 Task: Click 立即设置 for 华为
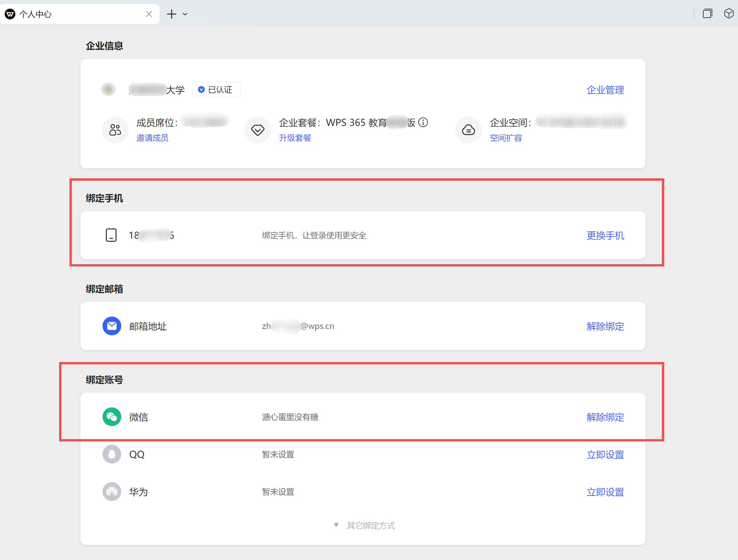click(605, 492)
